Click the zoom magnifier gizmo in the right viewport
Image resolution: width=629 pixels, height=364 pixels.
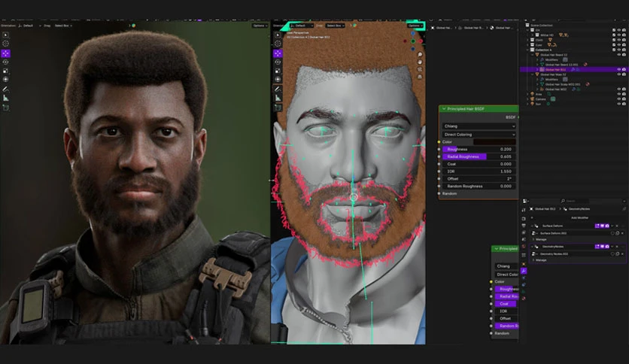click(x=420, y=54)
